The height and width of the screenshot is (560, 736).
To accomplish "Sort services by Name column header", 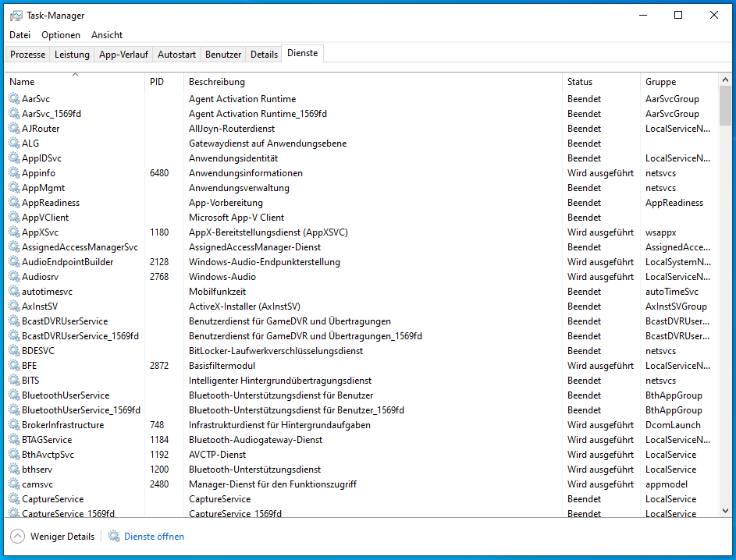I will tap(22, 82).
